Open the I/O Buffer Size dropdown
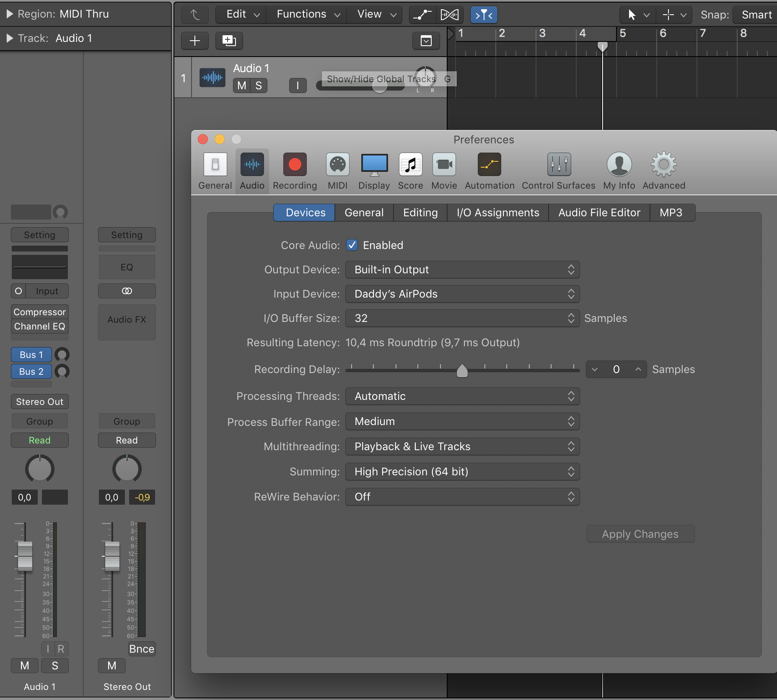Screen dimensions: 777x700 (x=462, y=318)
